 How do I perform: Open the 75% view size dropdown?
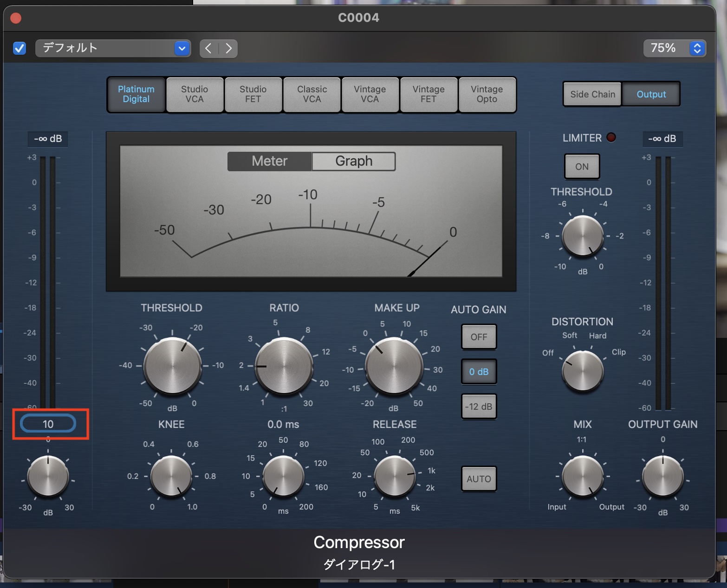[x=675, y=48]
